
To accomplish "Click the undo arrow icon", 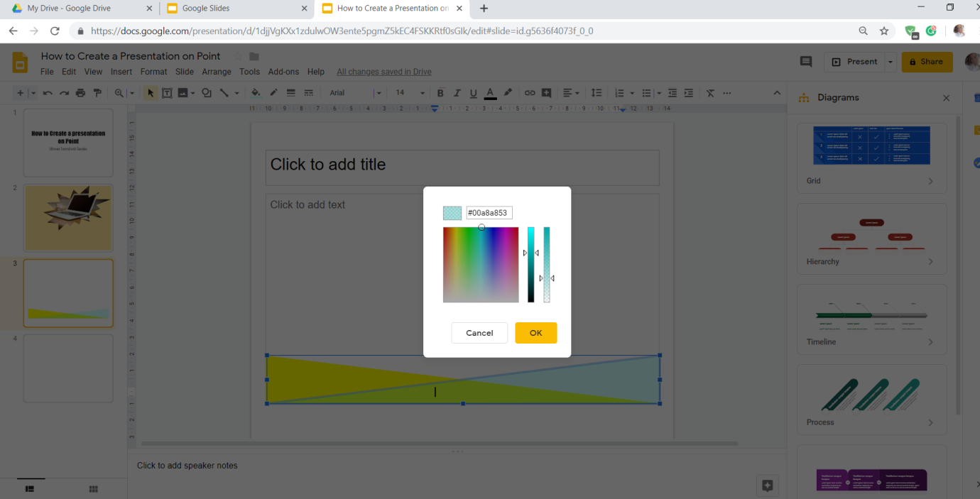I will tap(48, 93).
